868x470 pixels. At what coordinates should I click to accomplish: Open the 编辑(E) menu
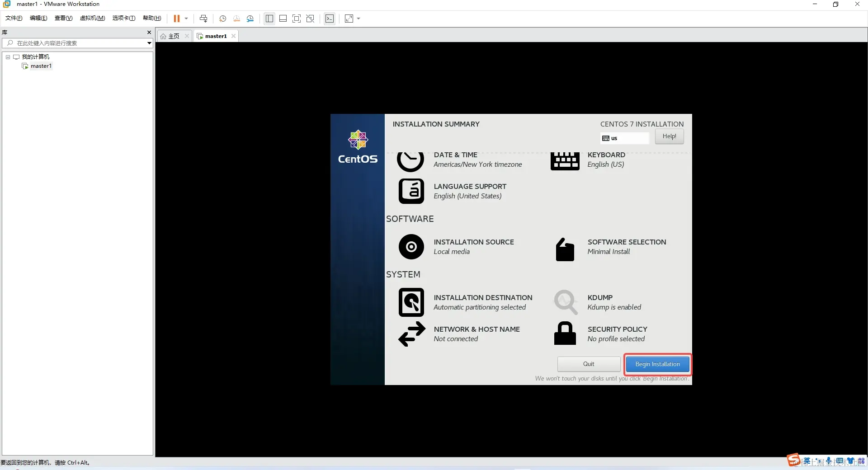tap(38, 18)
